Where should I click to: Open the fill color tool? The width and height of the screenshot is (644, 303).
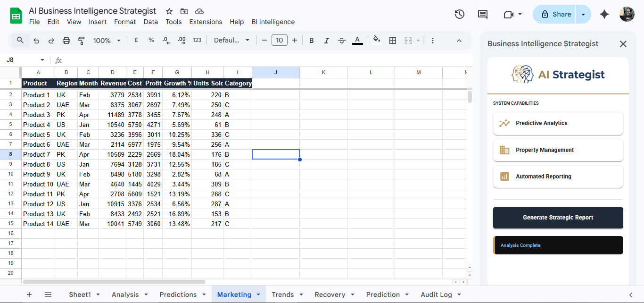pyautogui.click(x=376, y=41)
